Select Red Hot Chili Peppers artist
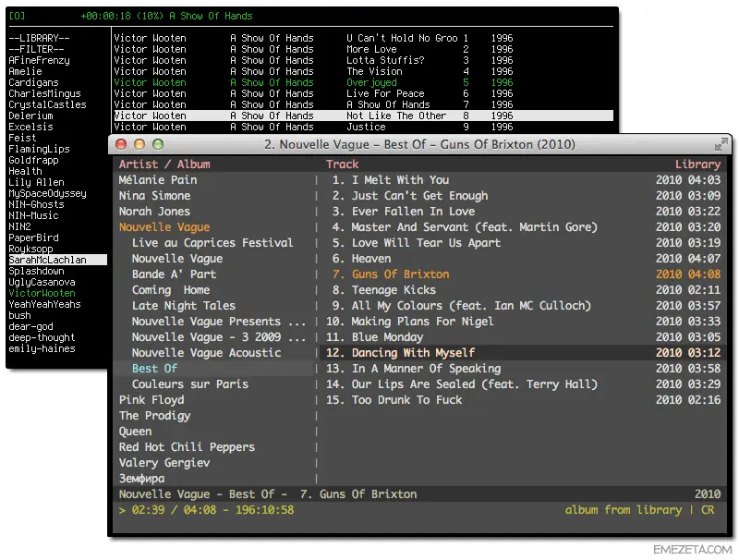Image resolution: width=739 pixels, height=560 pixels. pos(187,447)
